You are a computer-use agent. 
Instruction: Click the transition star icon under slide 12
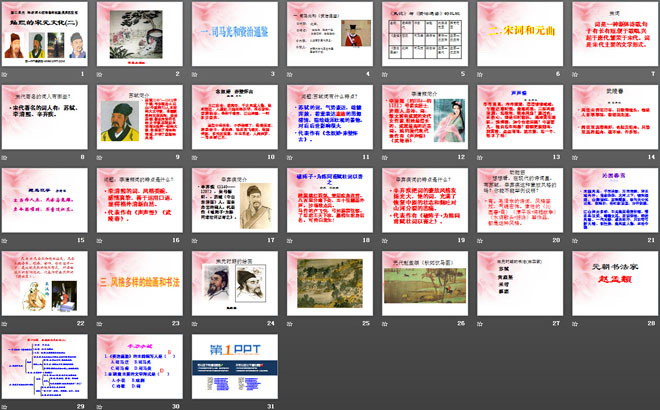tap(385, 157)
